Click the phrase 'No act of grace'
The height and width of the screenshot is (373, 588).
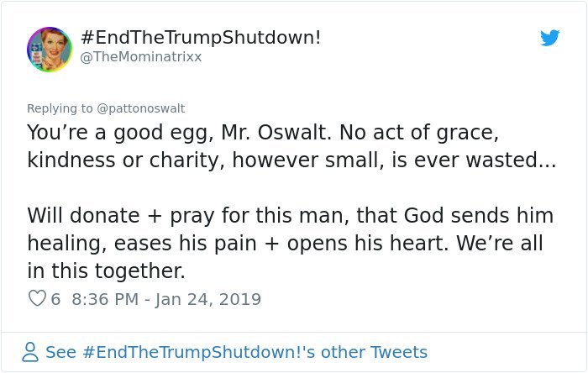pos(419,133)
